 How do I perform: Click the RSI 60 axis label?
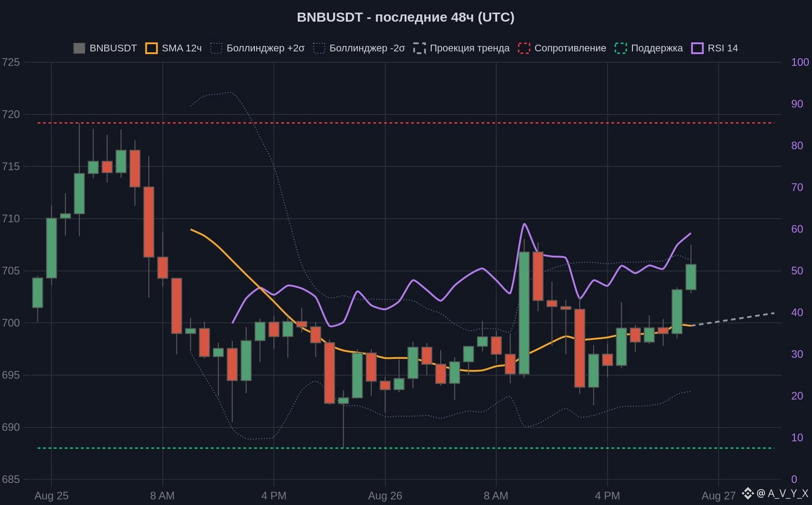[797, 229]
